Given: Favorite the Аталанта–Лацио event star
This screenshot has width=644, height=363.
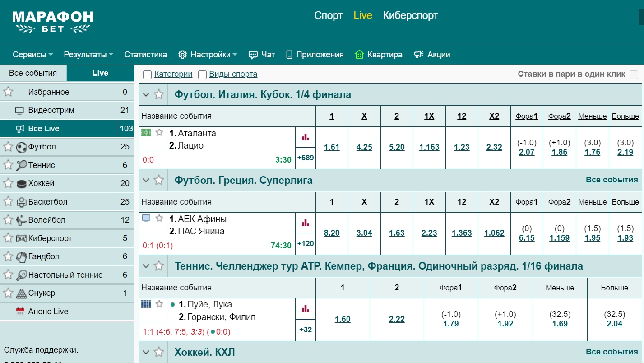Looking at the screenshot, I should click(159, 132).
